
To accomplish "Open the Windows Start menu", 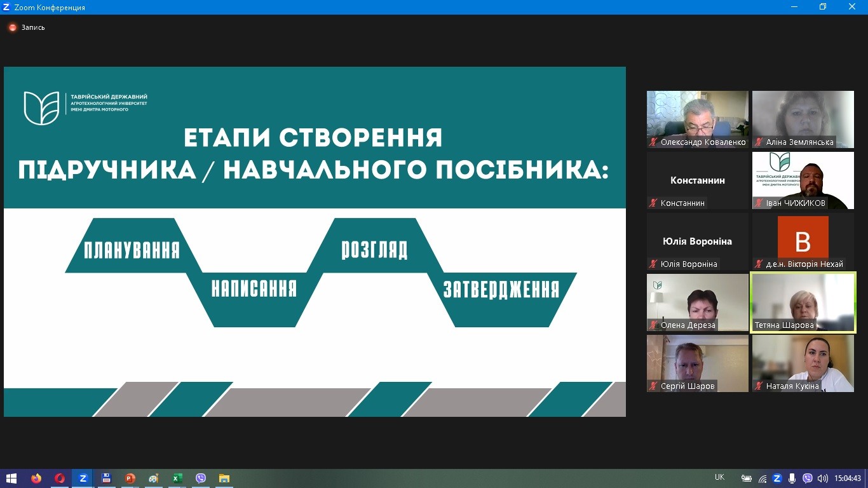I will pos(11,478).
